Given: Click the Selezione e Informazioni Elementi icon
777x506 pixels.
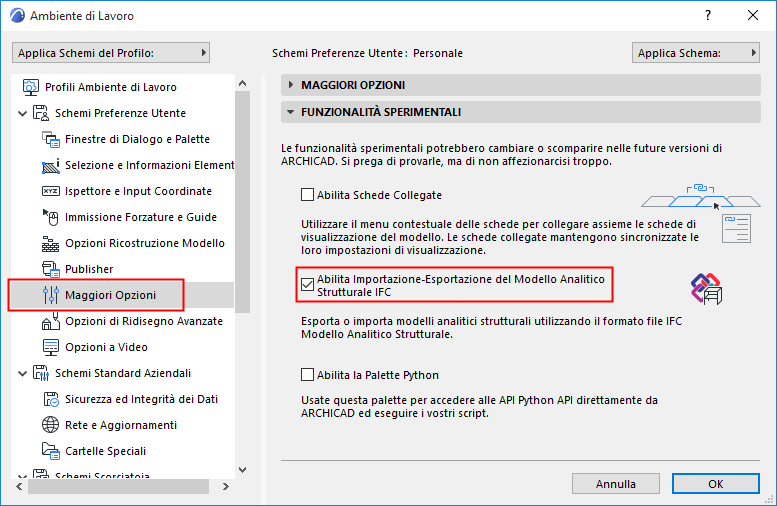Looking at the screenshot, I should coord(51,166).
